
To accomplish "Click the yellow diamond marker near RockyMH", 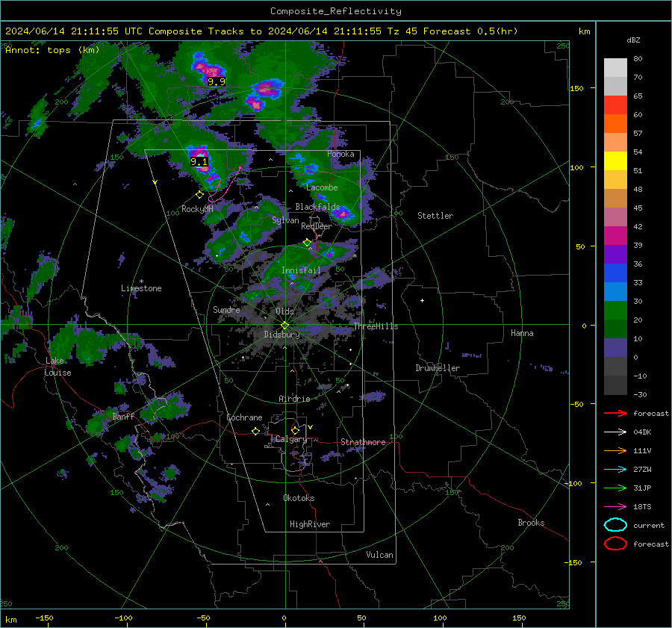I will coord(199,195).
